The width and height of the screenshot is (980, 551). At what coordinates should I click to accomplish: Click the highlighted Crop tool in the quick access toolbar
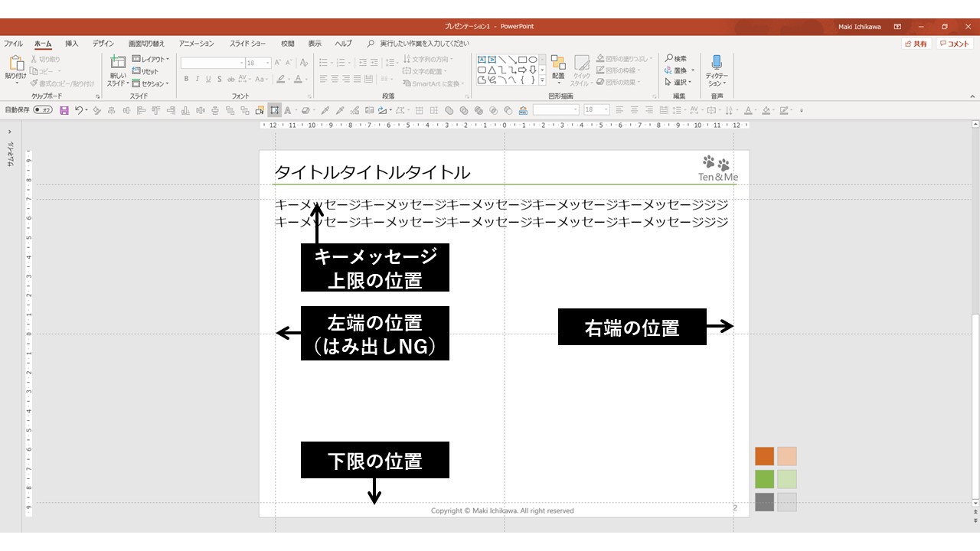(275, 110)
